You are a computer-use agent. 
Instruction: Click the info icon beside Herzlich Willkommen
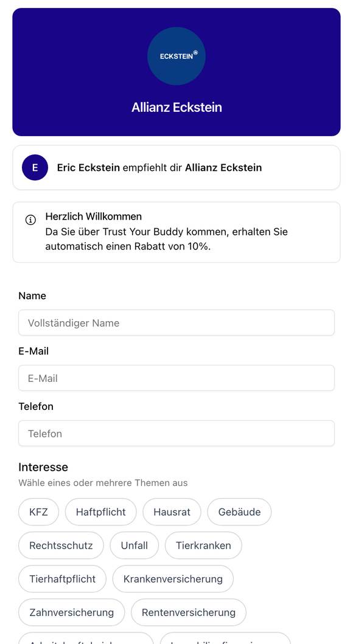tap(31, 220)
